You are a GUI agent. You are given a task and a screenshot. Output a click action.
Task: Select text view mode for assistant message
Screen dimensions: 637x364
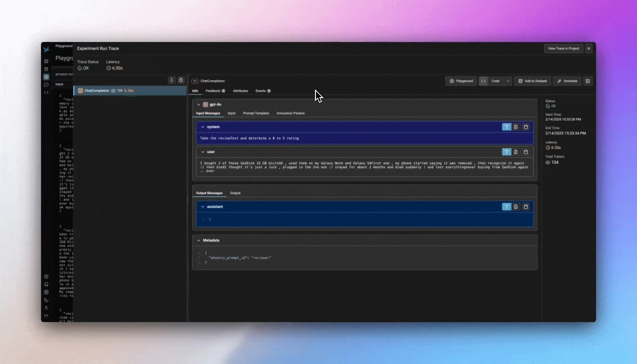[x=506, y=207]
